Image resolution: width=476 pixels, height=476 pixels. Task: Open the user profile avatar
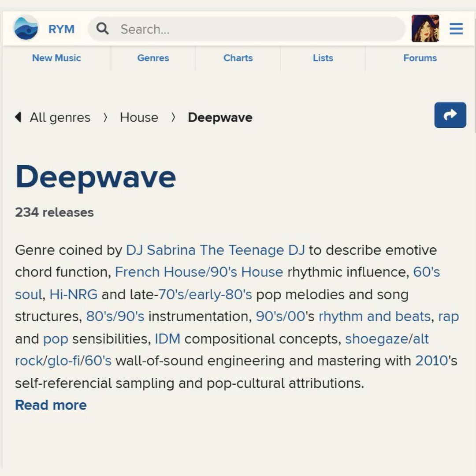coord(425,29)
